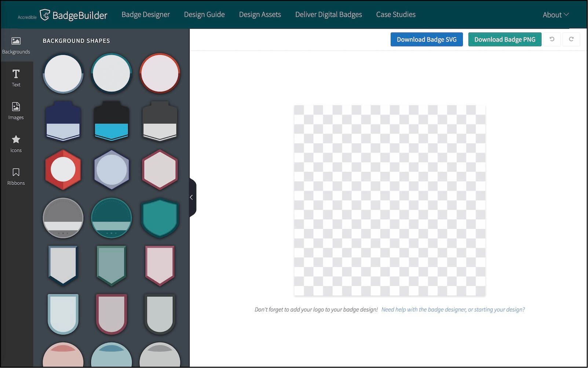Viewport: 588px width, 368px height.
Task: Download the badge as PNG
Action: click(x=505, y=39)
